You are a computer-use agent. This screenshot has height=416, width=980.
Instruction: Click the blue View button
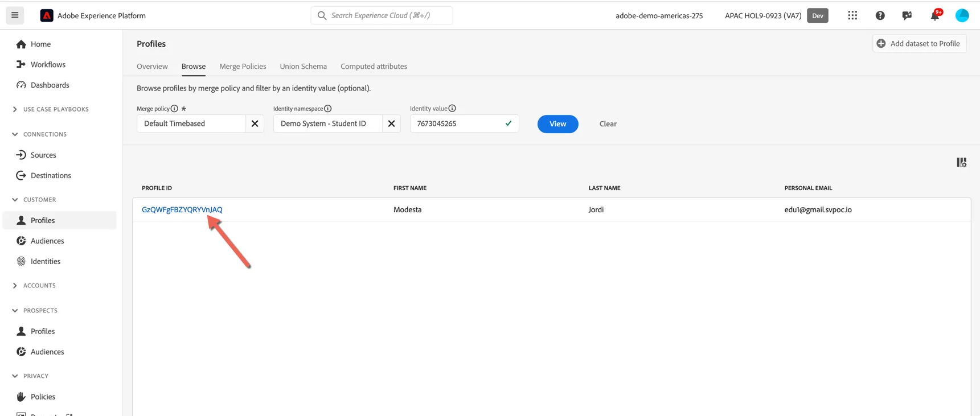pos(557,123)
